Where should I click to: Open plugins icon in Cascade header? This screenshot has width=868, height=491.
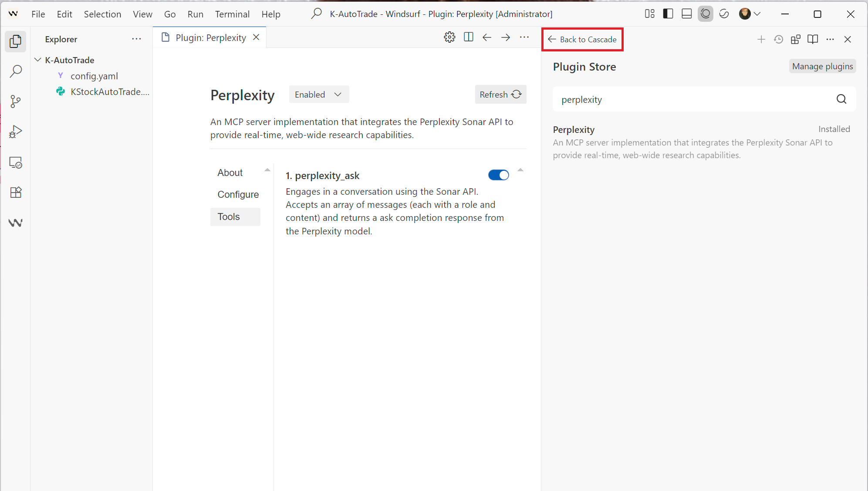[796, 39]
